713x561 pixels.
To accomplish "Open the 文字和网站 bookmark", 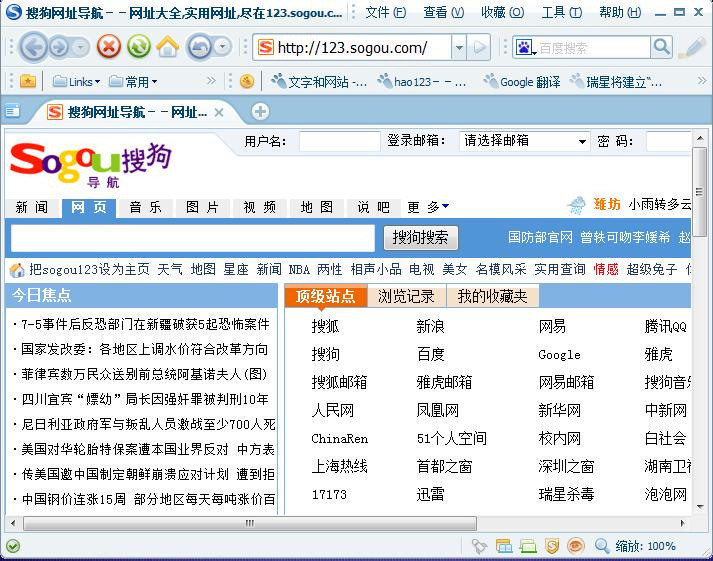I will [319, 82].
